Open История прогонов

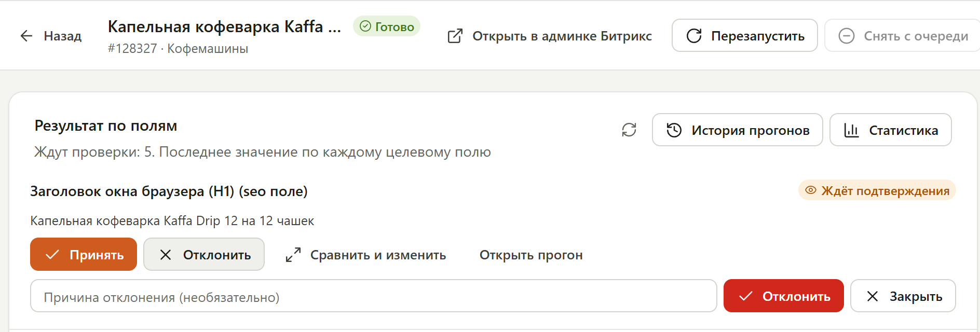click(738, 130)
